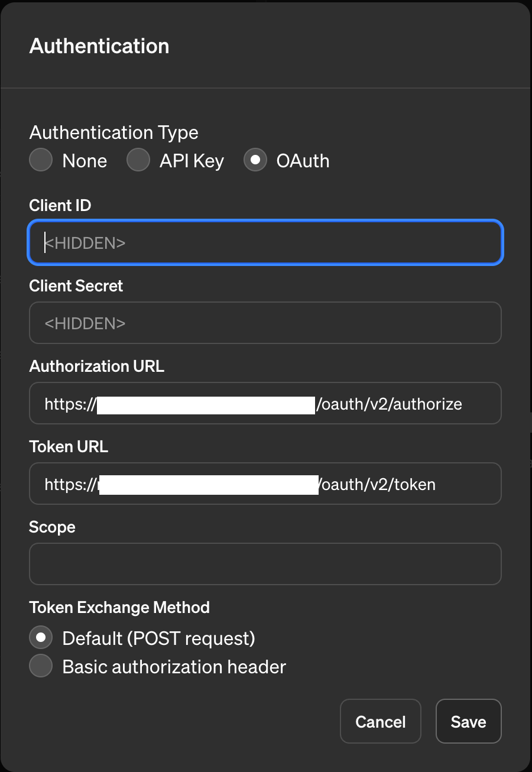The width and height of the screenshot is (532, 772).
Task: Click the Authentication Type section label
Action: 114,132
